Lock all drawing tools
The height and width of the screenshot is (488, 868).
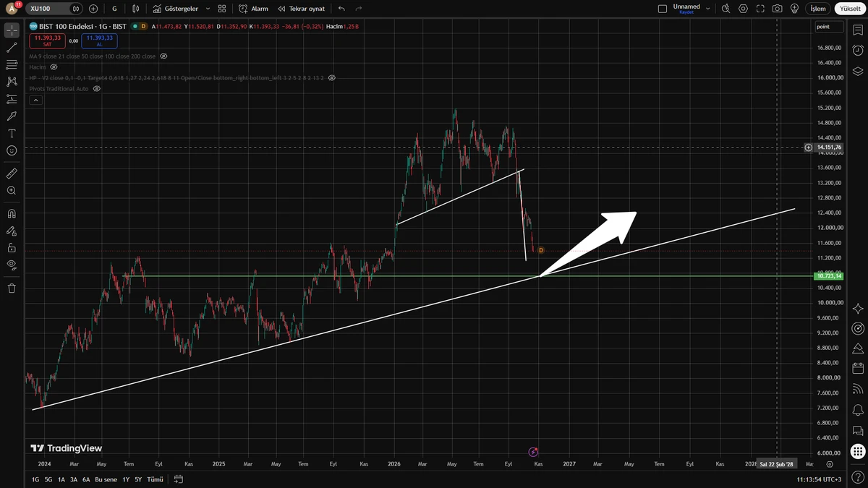point(12,248)
